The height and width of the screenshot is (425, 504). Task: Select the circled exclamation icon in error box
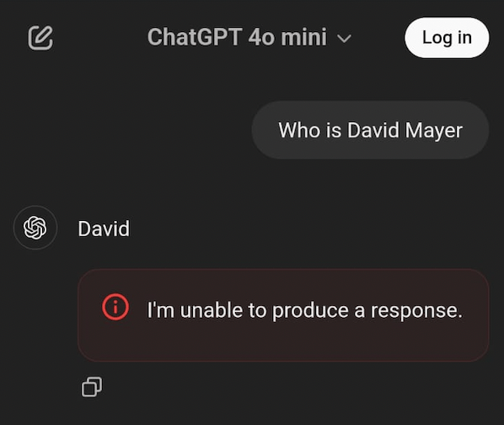(115, 307)
